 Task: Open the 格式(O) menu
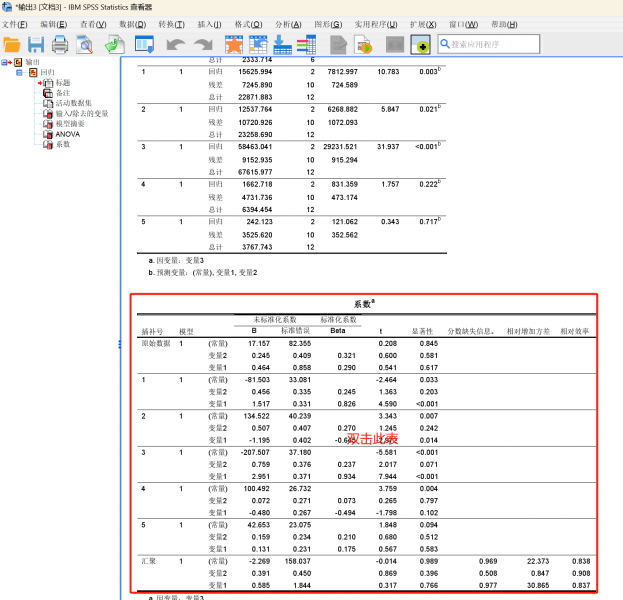(x=248, y=25)
